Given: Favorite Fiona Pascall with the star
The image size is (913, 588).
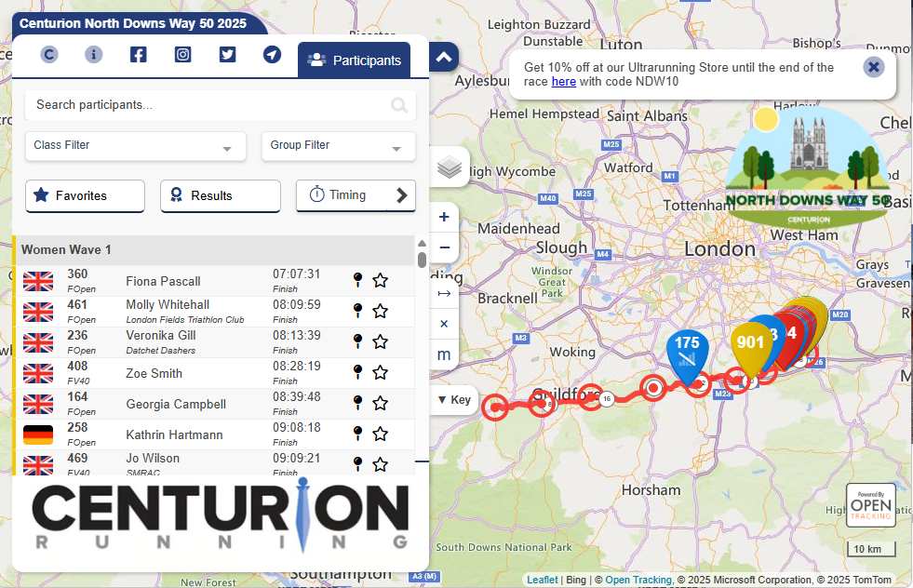Looking at the screenshot, I should (381, 280).
